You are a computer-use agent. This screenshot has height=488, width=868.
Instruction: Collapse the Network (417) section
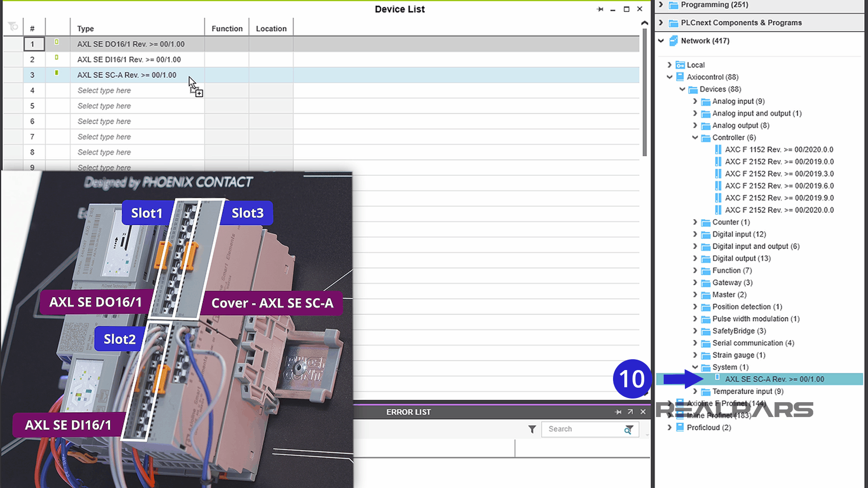(660, 41)
